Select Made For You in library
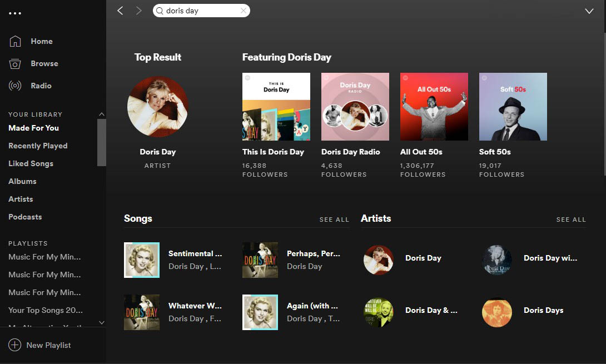This screenshot has width=606, height=364. tap(33, 128)
